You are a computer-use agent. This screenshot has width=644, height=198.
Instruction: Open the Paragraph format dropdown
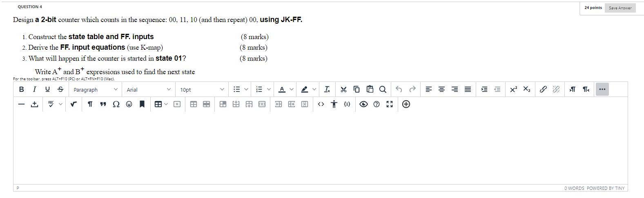(96, 90)
